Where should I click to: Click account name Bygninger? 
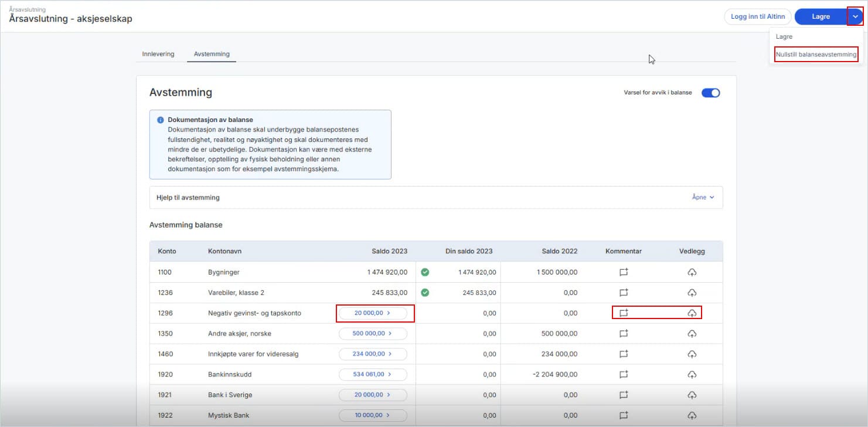click(224, 272)
